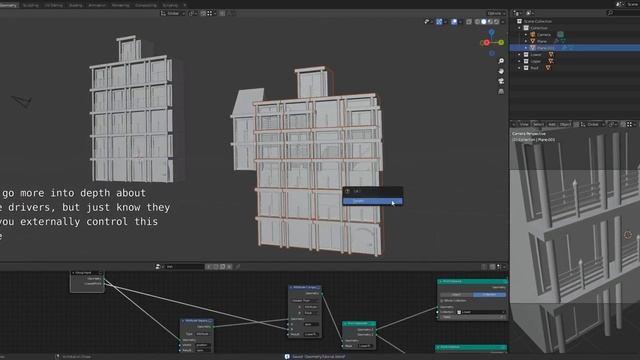Switch perspective/orthographic grid icon
This screenshot has height=360, width=640.
[x=501, y=91]
